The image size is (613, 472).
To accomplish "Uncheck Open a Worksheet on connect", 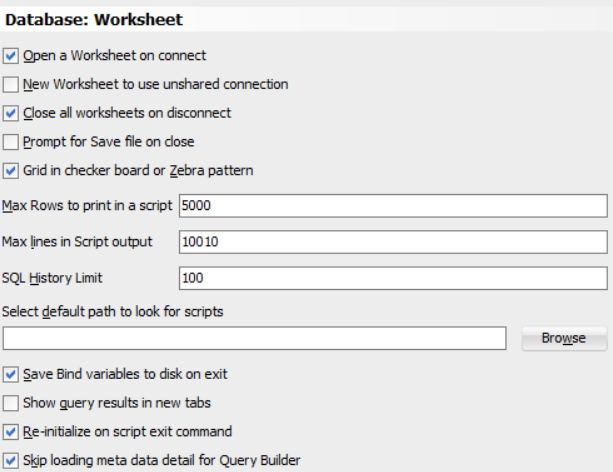I will [x=11, y=56].
